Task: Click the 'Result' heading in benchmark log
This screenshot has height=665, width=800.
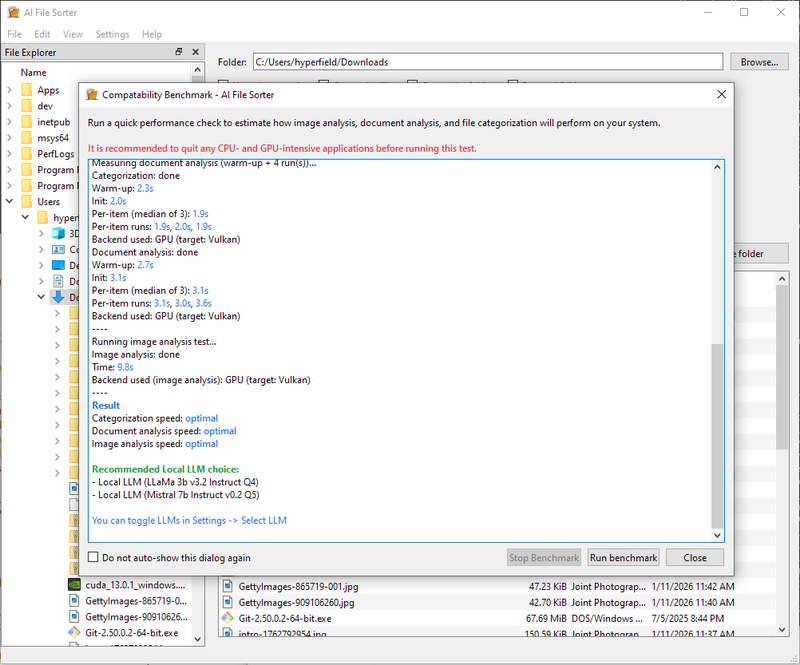Action: [106, 405]
